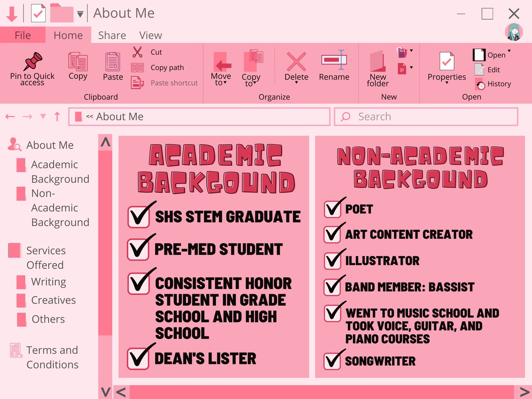This screenshot has height=399, width=532.
Task: Toggle the Dean's Lister checkbox
Action: click(x=139, y=358)
